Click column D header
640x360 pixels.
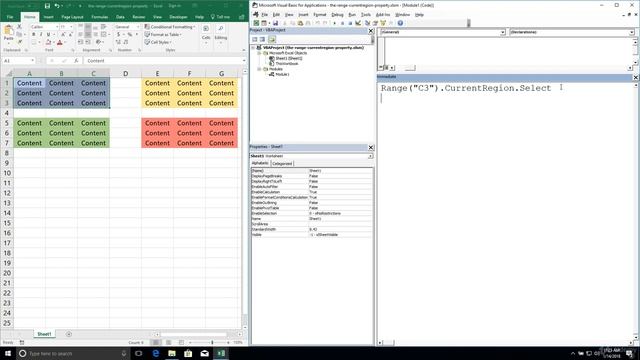[125, 73]
